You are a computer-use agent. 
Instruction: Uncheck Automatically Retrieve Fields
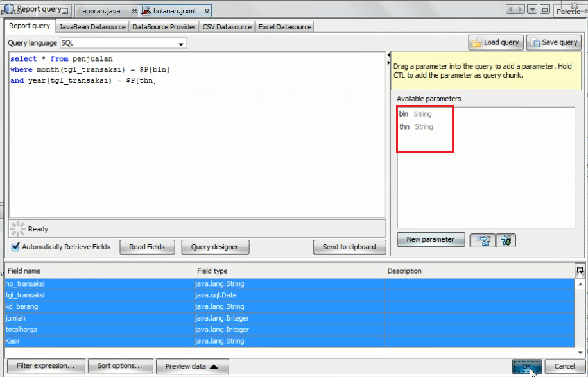click(14, 247)
